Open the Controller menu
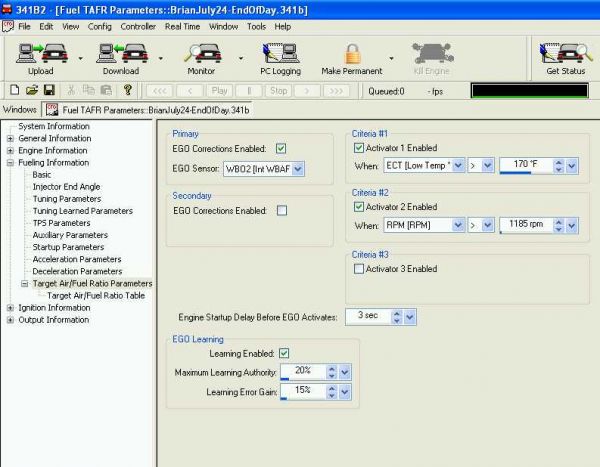Image resolution: width=600 pixels, height=467 pixels. pos(137,26)
